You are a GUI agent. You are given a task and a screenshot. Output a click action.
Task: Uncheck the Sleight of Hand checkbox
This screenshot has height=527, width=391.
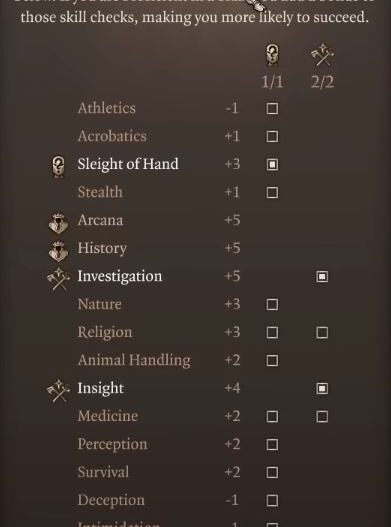tap(272, 164)
